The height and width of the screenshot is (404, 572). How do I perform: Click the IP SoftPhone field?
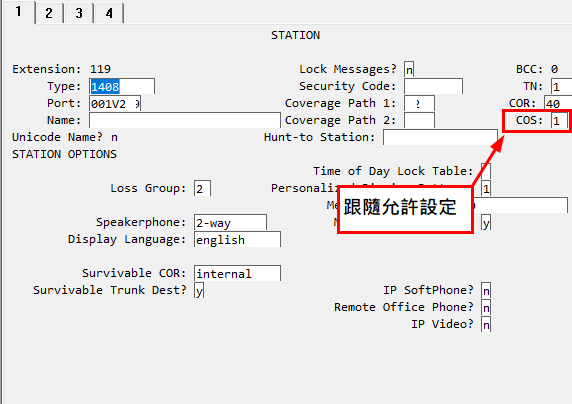click(486, 291)
